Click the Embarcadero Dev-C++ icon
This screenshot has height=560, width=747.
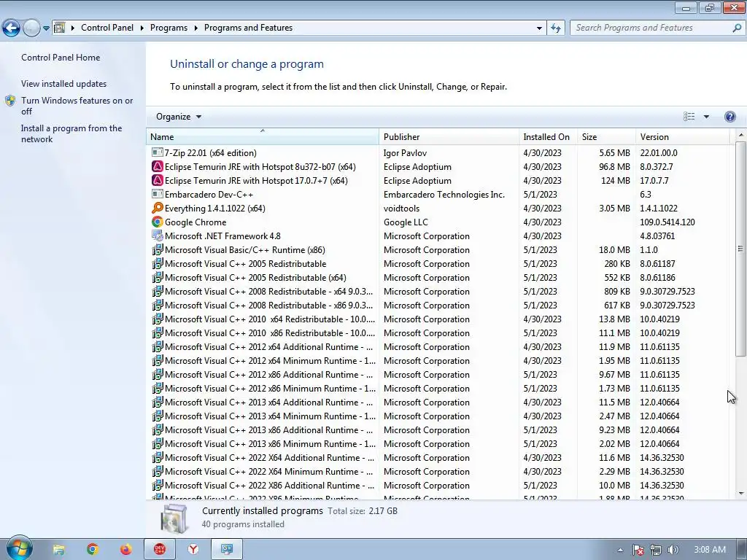click(158, 194)
